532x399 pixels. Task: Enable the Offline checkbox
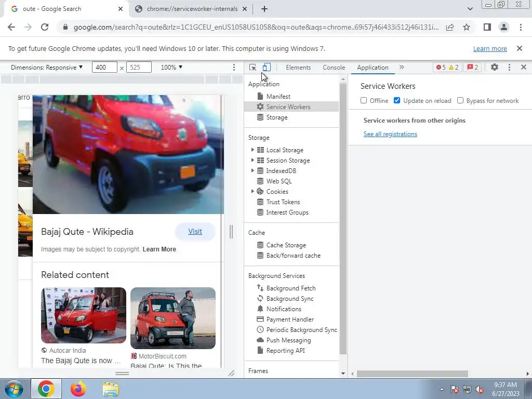click(x=364, y=100)
